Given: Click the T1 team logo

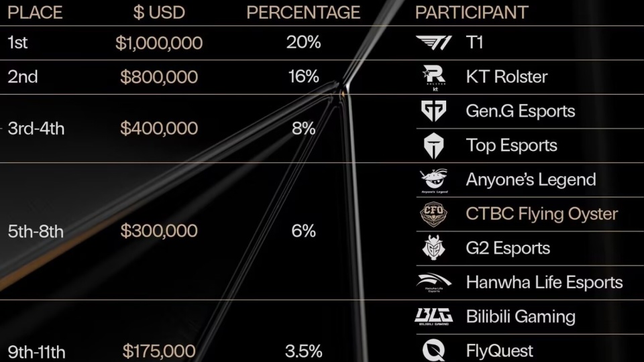Looking at the screenshot, I should (433, 43).
